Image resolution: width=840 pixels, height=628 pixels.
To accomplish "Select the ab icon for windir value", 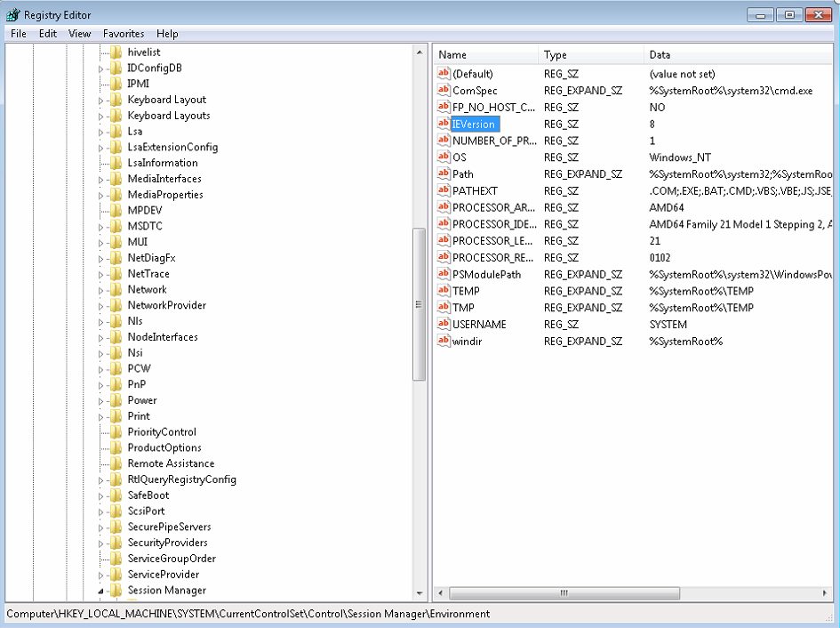I will 443,341.
